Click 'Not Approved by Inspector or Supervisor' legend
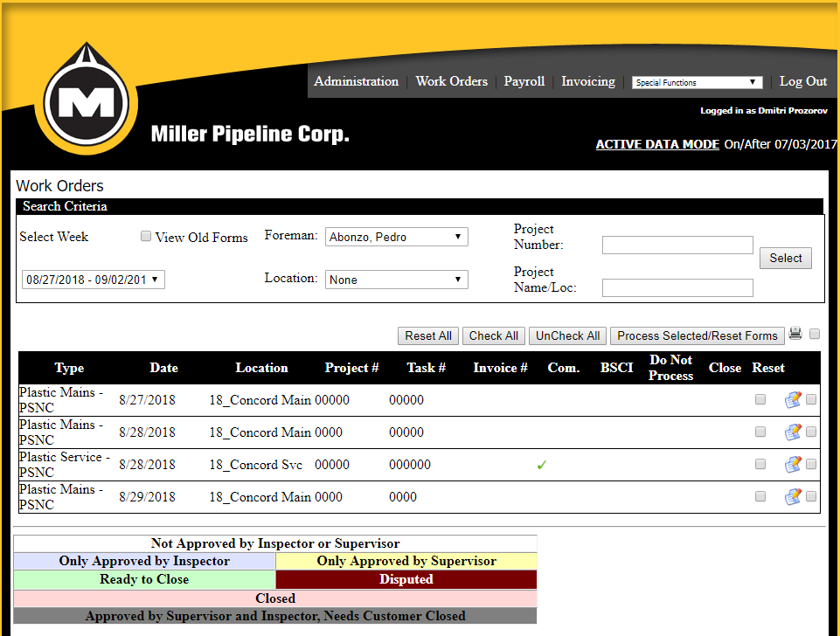The width and height of the screenshot is (840, 636). click(275, 543)
